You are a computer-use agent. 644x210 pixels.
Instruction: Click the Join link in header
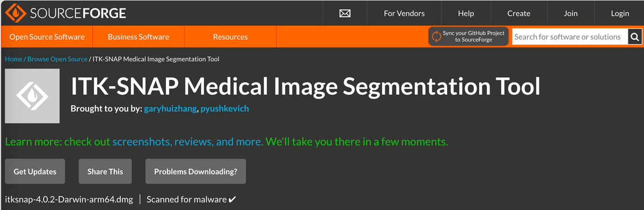click(x=570, y=13)
